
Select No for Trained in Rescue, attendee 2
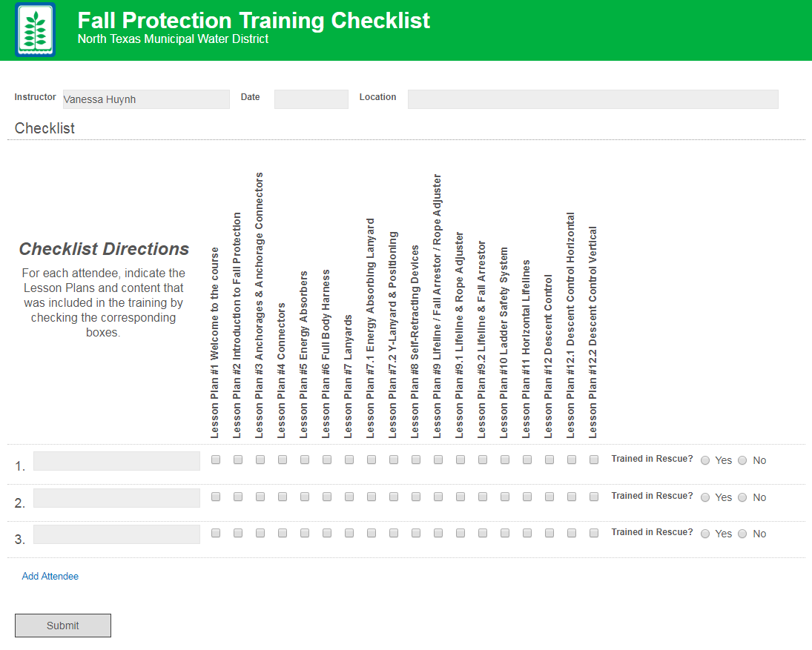(742, 497)
